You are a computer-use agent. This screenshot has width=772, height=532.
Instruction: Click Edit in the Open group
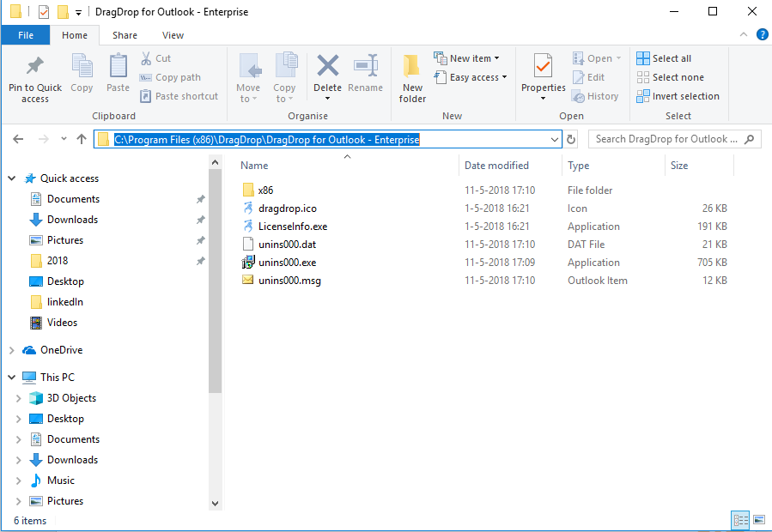(588, 77)
